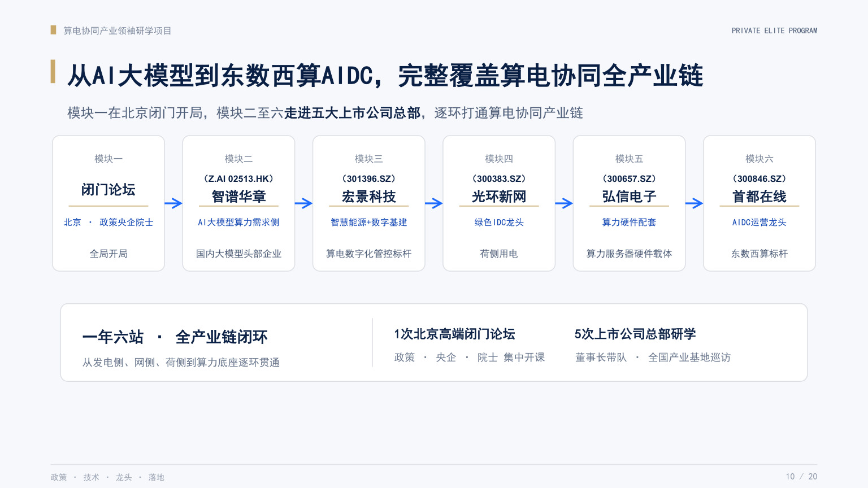Select '董事长带队 · 全国产业基地巡访' text
This screenshot has width=868, height=488.
[x=653, y=358]
